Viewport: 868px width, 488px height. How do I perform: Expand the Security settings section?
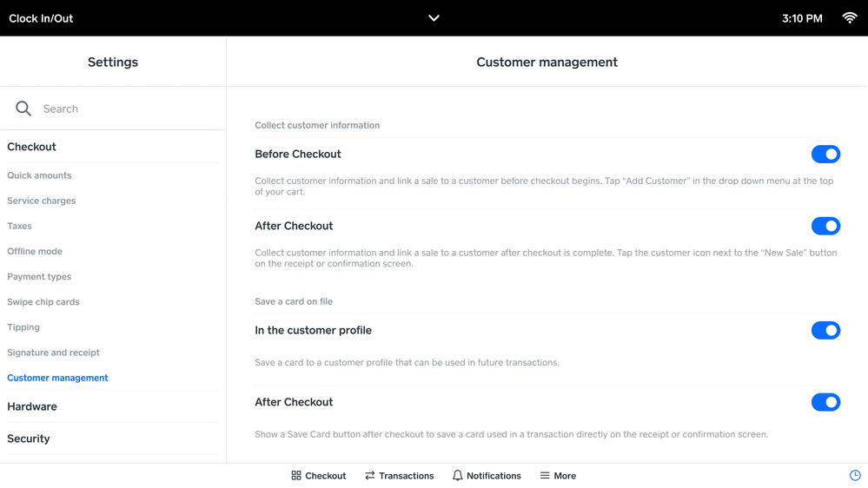click(29, 439)
